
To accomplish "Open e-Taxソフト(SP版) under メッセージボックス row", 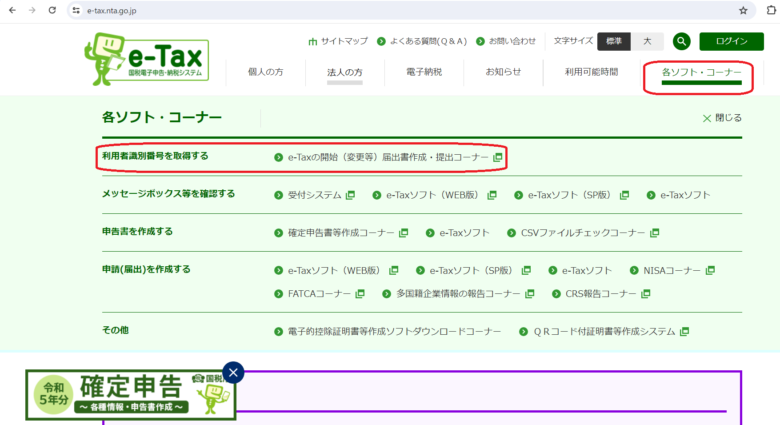I will point(569,195).
